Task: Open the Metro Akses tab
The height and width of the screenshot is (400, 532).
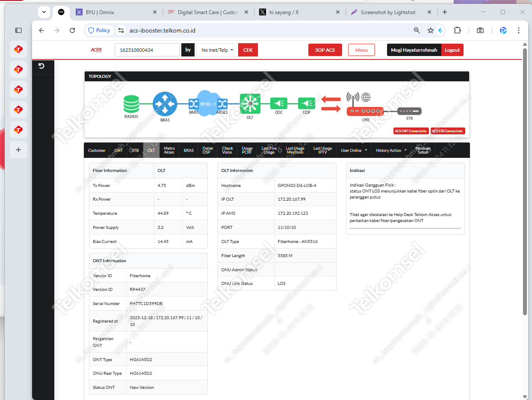Action: pos(169,150)
